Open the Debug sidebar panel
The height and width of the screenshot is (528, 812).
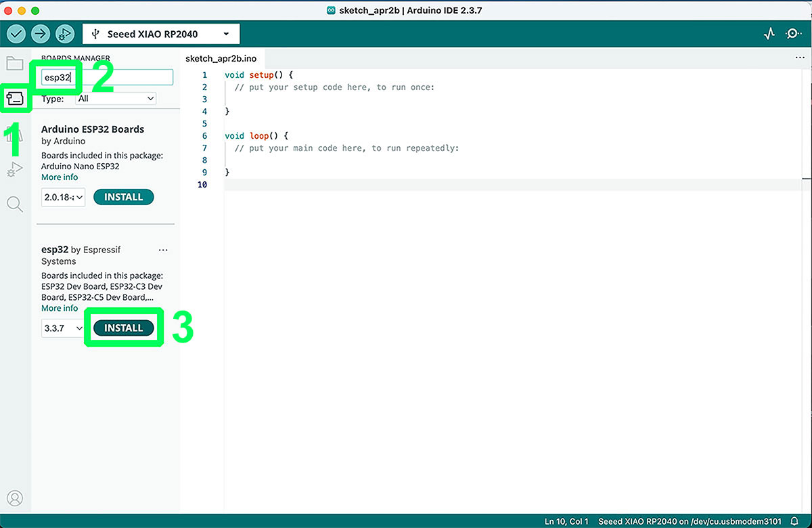pos(15,169)
